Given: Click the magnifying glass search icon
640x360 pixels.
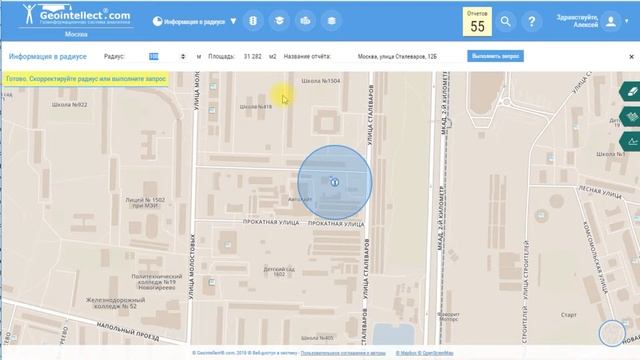Looking at the screenshot, I should tap(506, 21).
